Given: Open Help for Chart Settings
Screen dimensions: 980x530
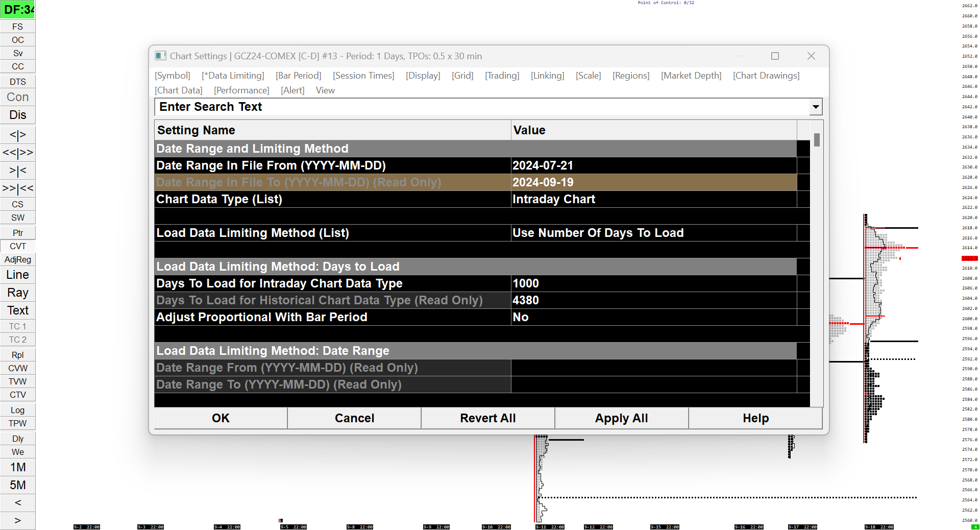Looking at the screenshot, I should click(755, 418).
